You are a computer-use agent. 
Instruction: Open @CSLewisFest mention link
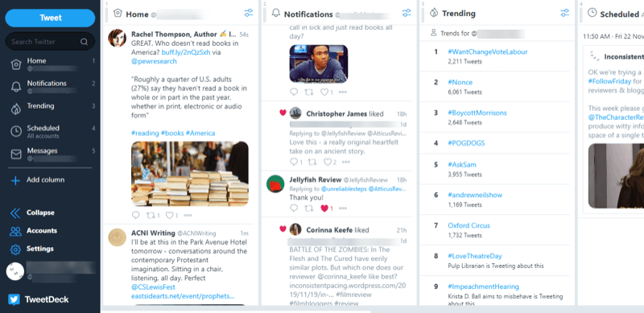153,287
